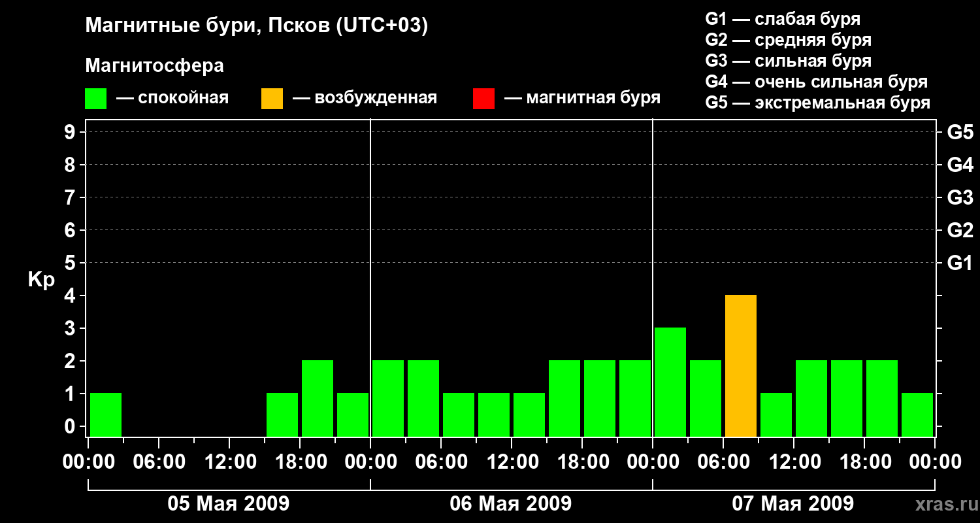Click the right-axis 'G1' storm level label
980x523 pixels.
pos(960,263)
